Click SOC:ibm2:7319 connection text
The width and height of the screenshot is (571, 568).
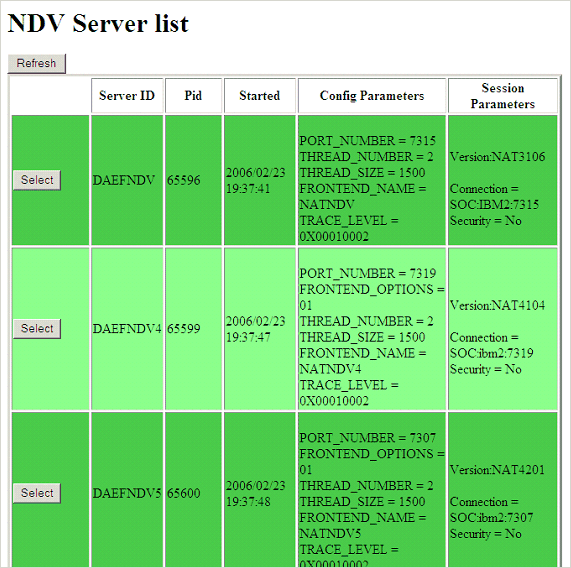coord(492,353)
